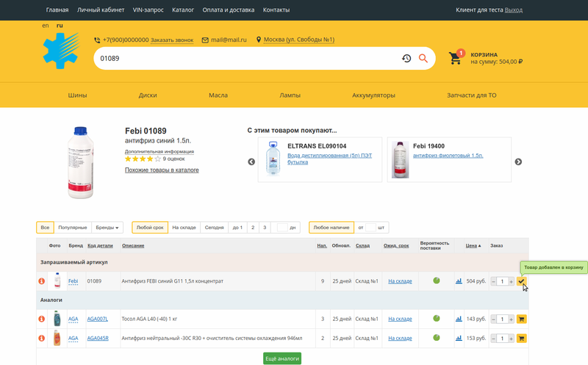Click checkmark added-to-cart button for Febi
The height and width of the screenshot is (365, 588).
pos(521,281)
